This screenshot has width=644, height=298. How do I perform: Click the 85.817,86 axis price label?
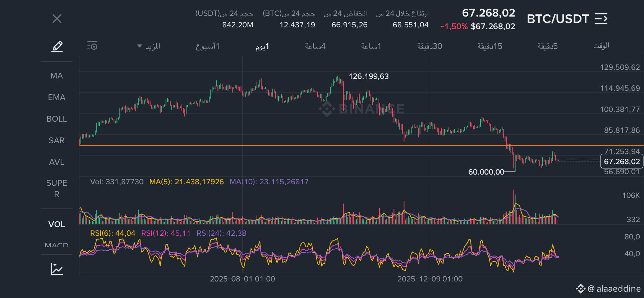click(622, 130)
